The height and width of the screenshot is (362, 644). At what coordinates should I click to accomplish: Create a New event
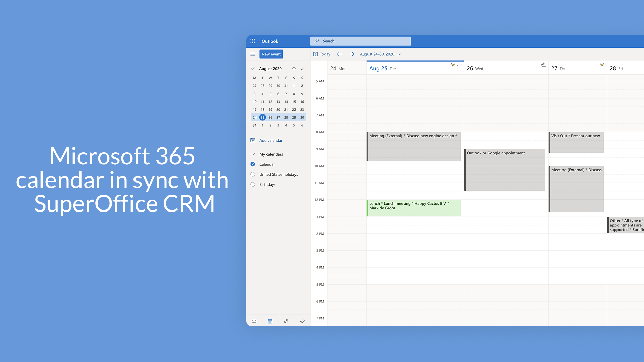click(271, 54)
